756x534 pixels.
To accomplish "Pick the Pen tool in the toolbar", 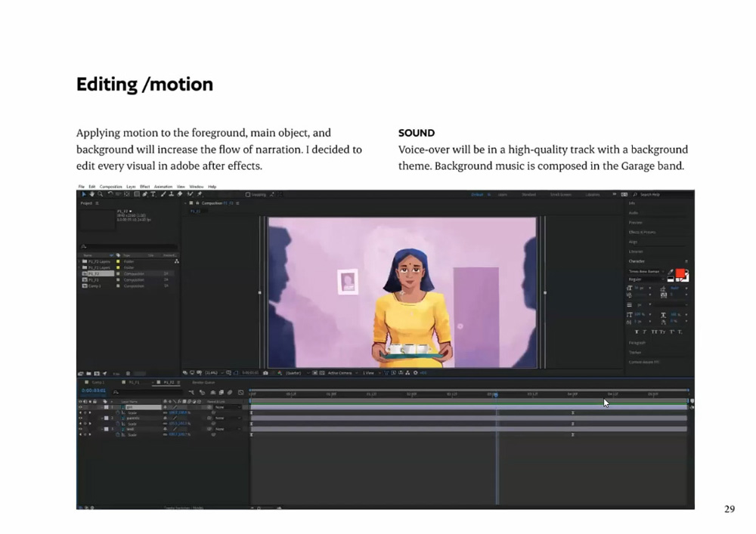I will point(144,194).
